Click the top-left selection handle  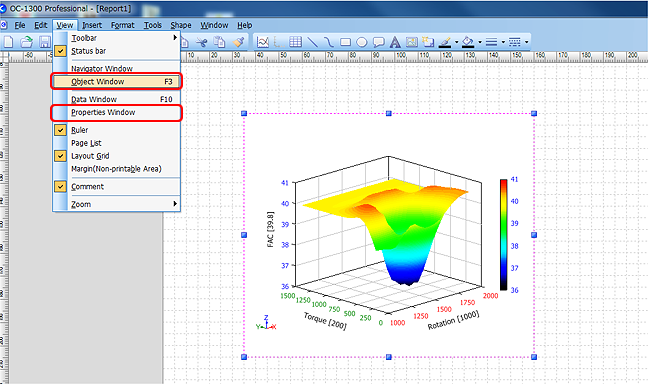[244, 113]
